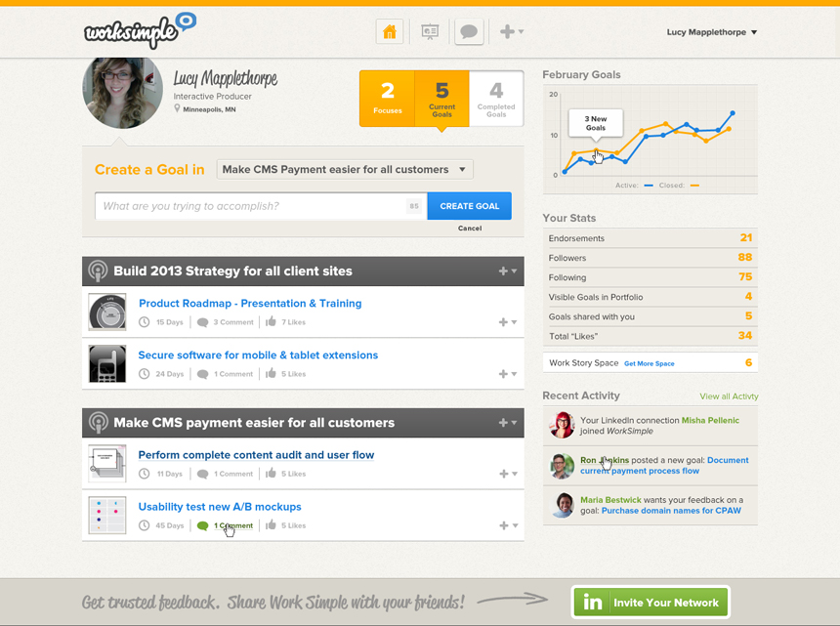
Task: Click comment bubble icon beside 3 Comment
Action: 202,322
